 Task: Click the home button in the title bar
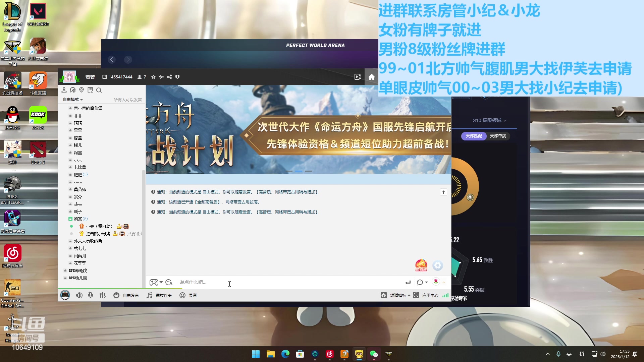click(x=371, y=77)
